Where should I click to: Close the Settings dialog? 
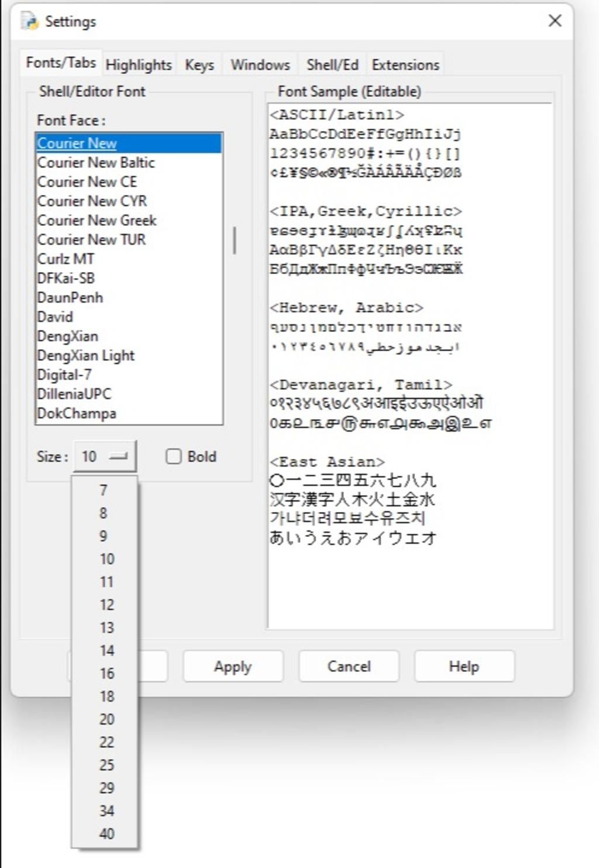point(555,21)
